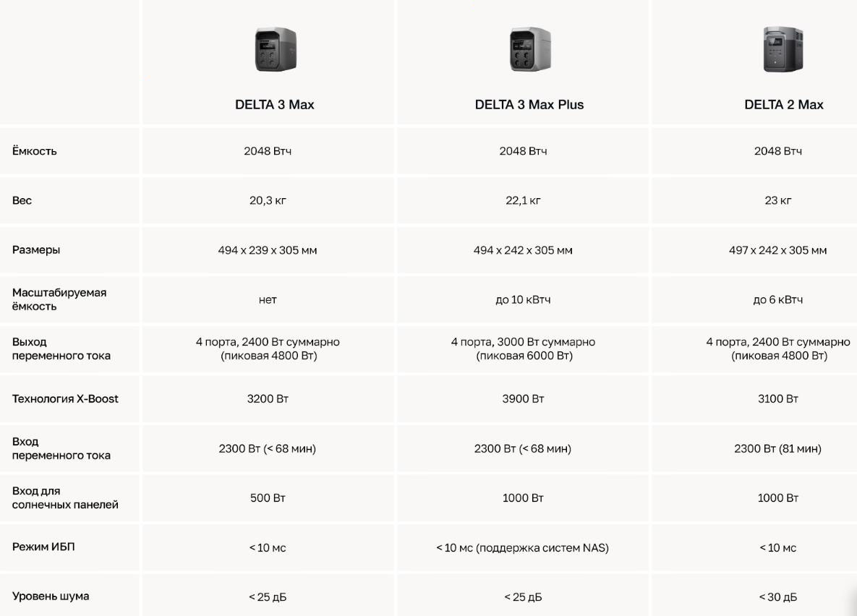This screenshot has width=857, height=616.
Task: Select the Уровень шума row label
Action: pos(51,596)
